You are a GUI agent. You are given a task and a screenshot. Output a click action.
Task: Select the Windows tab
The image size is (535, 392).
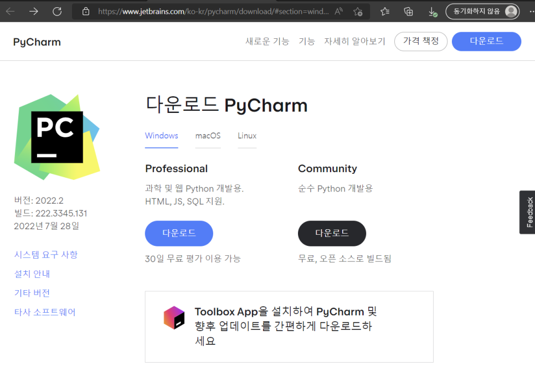[x=161, y=136]
